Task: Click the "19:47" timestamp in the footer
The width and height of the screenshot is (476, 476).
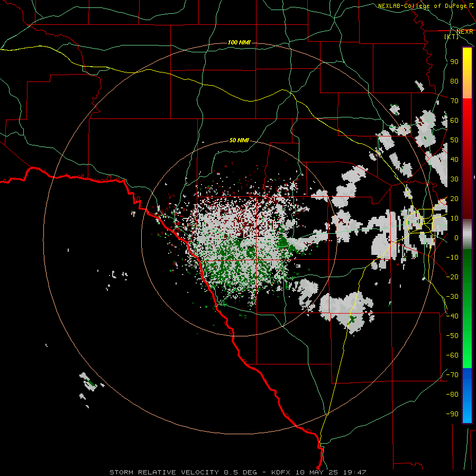Action: tap(354, 472)
